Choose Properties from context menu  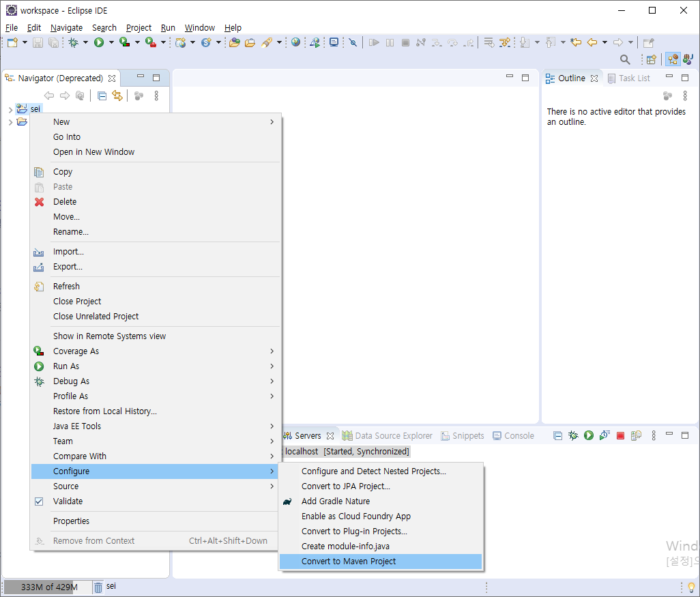tap(154, 521)
